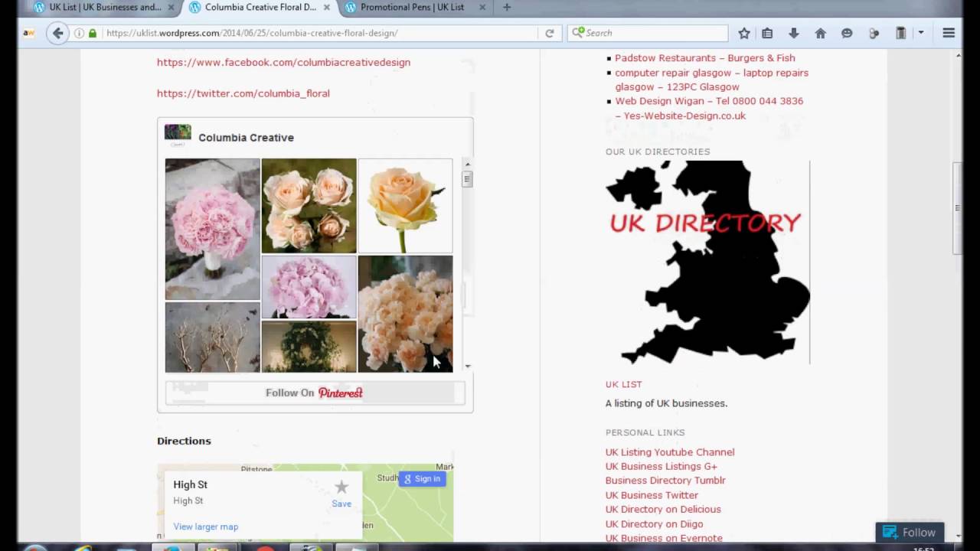This screenshot has height=551, width=980.
Task: Show bookmarks list clipboard icon
Action: point(767,33)
